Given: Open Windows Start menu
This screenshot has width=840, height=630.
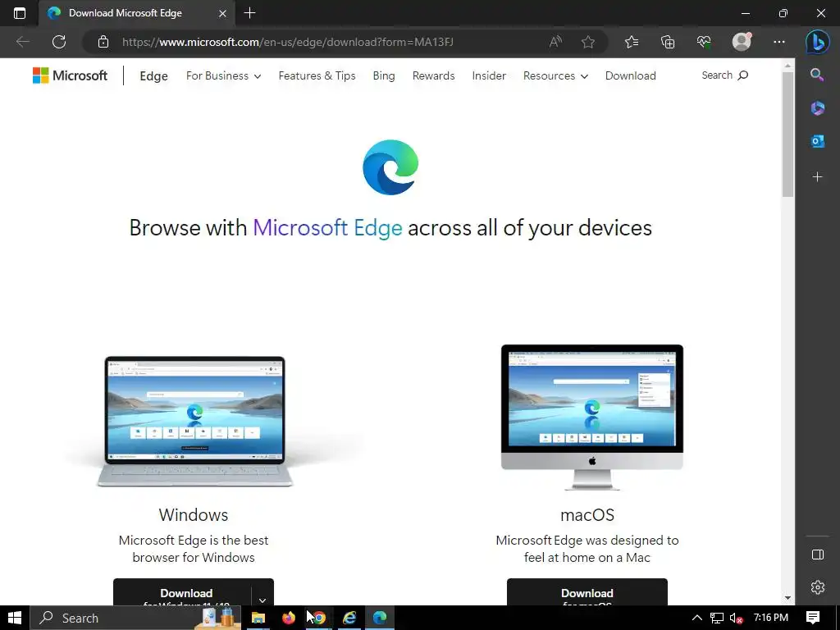Looking at the screenshot, I should click(x=15, y=618).
